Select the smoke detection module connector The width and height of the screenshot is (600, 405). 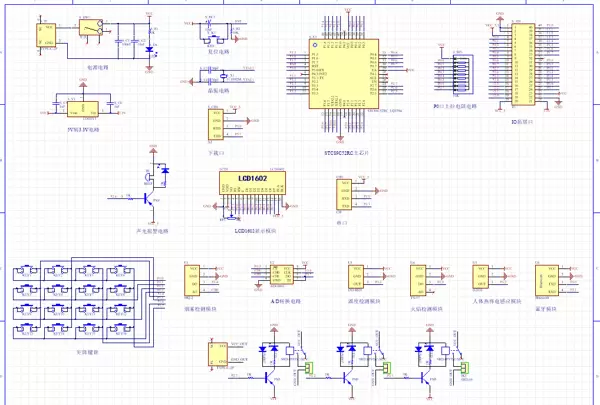[x=191, y=278]
